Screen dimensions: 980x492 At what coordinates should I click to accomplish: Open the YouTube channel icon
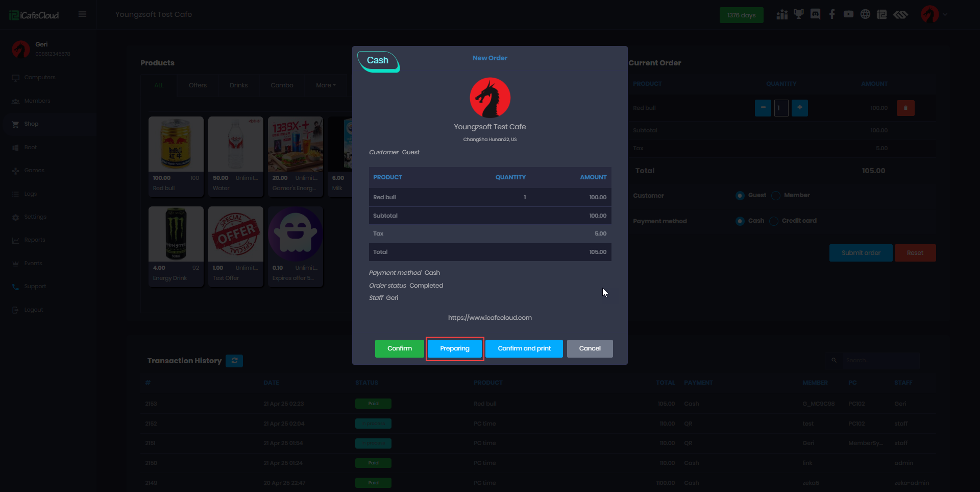click(848, 14)
